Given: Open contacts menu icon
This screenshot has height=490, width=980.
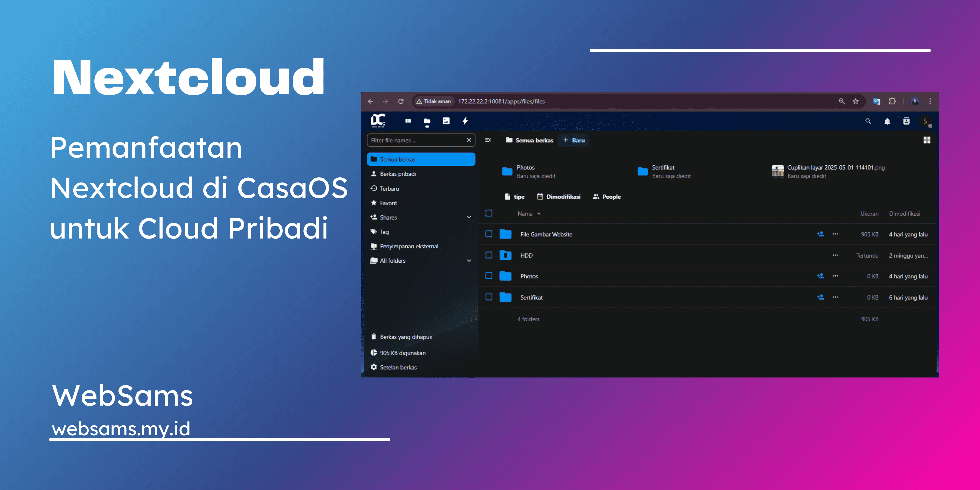Looking at the screenshot, I should point(906,121).
